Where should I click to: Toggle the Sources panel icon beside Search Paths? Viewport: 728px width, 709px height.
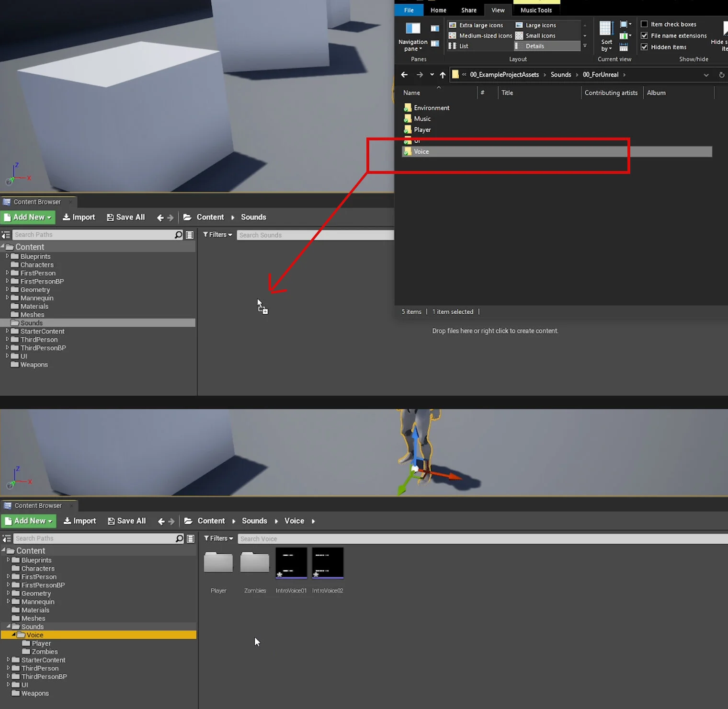point(6,235)
